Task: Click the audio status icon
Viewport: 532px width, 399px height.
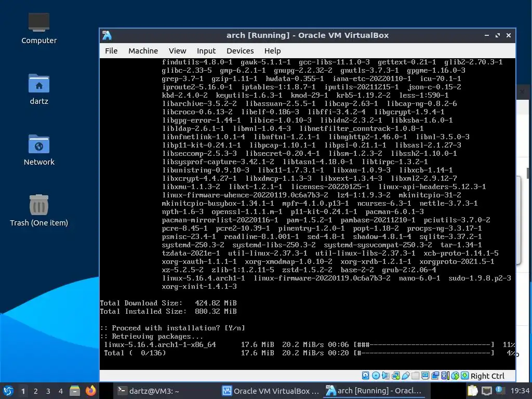Action: click(x=386, y=376)
